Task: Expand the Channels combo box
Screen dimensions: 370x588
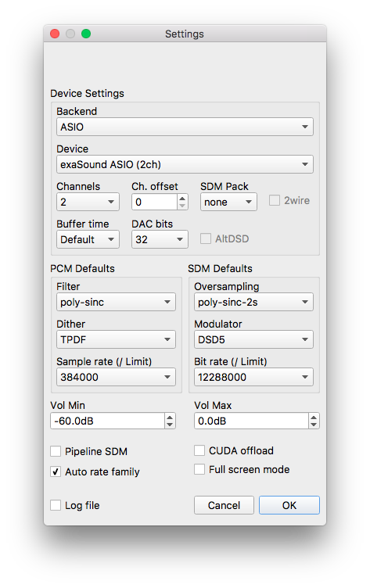Action: [88, 202]
